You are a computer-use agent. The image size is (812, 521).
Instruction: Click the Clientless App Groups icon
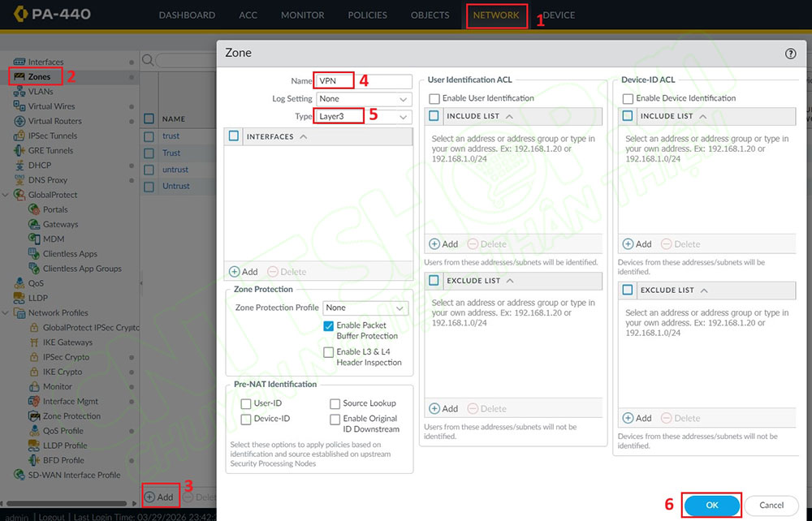click(x=34, y=269)
